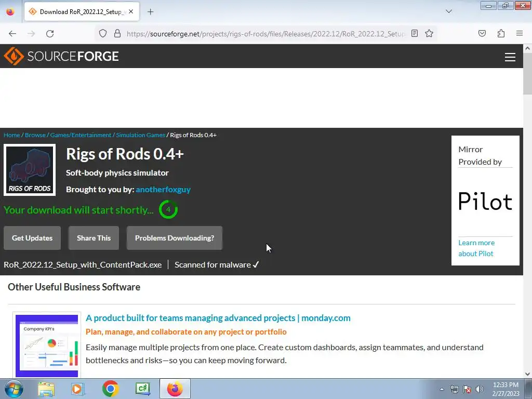Screen dimensions: 532x399
Task: Click the RoR_2022.12_Setup_with_ContentPack.exe filename text
Action: (83, 264)
